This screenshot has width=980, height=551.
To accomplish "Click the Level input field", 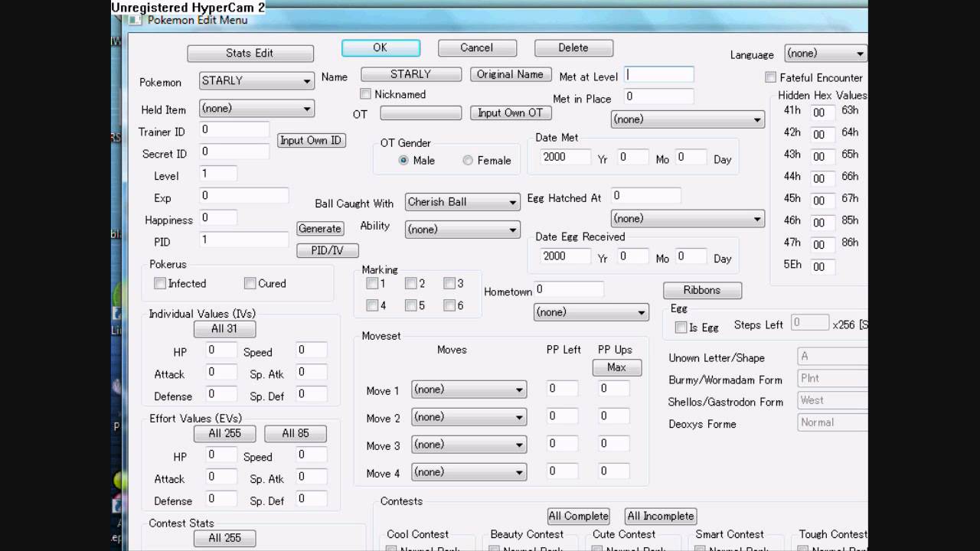I will pyautogui.click(x=218, y=173).
